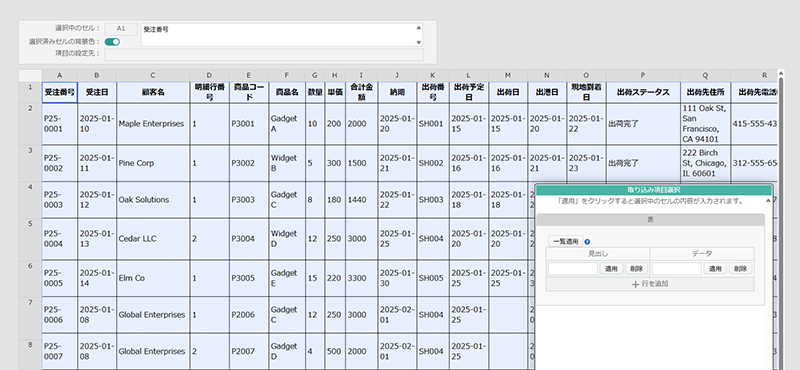800x370 pixels.
Task: Click the formula box showing 受注番号
Action: pyautogui.click(x=282, y=35)
